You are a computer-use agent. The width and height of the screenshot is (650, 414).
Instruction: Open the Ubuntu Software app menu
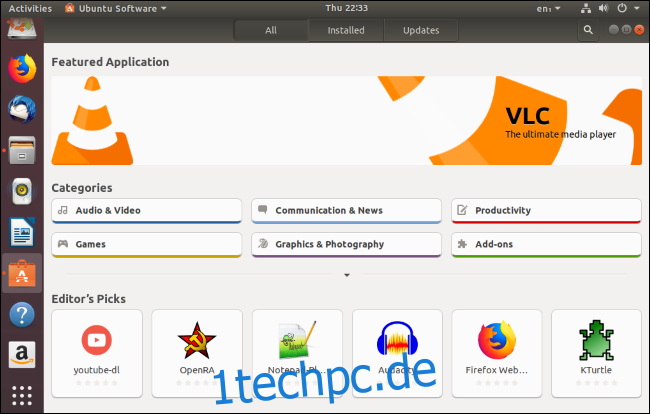pyautogui.click(x=116, y=8)
